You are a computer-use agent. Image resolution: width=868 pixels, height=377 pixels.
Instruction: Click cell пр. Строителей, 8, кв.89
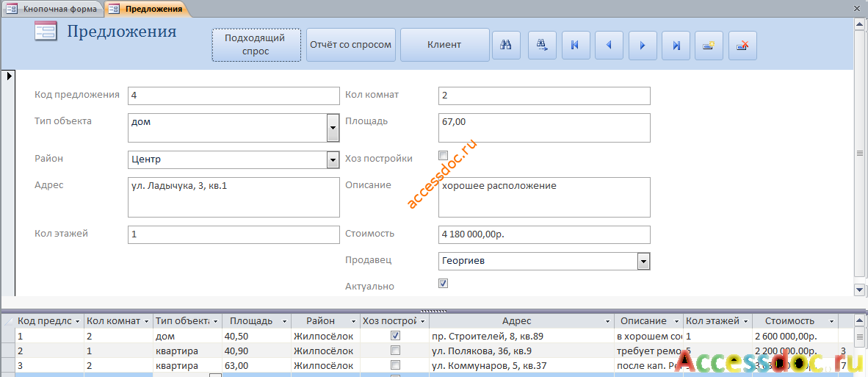(521, 336)
